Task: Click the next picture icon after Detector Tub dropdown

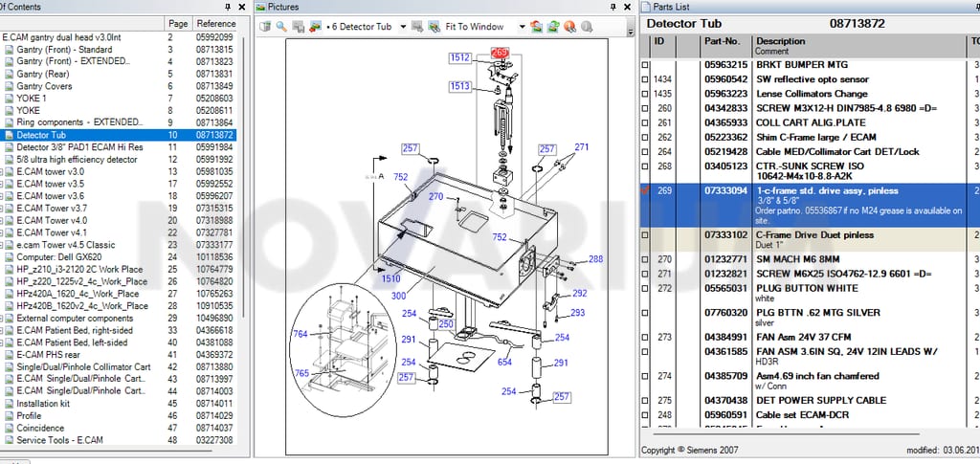Action: (417, 27)
